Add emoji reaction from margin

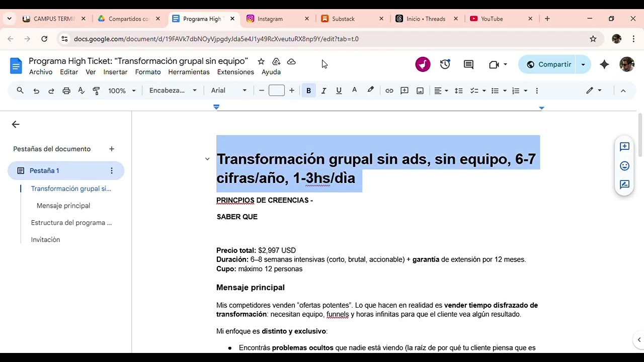click(624, 166)
